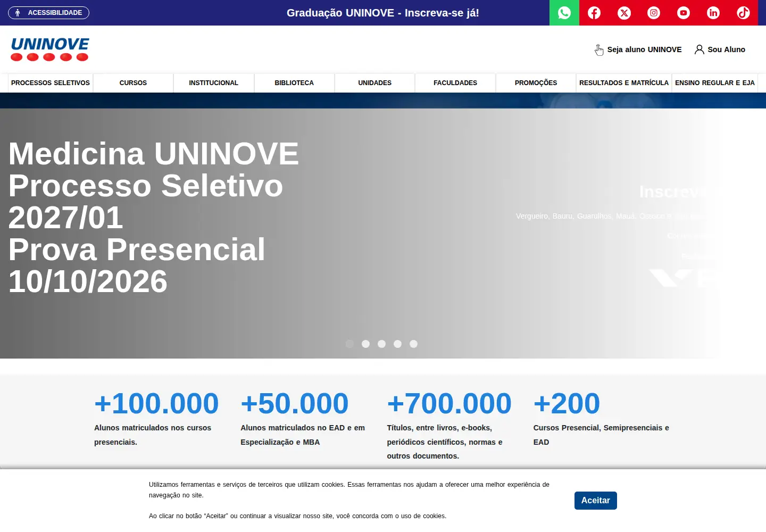Screen dimensions: 766x532
Task: Open the Unidades menu
Action: [375, 83]
